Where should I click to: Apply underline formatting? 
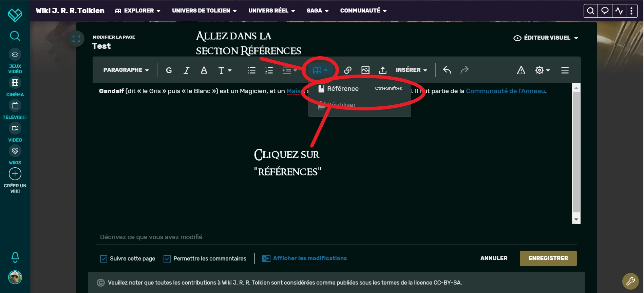pos(204,70)
